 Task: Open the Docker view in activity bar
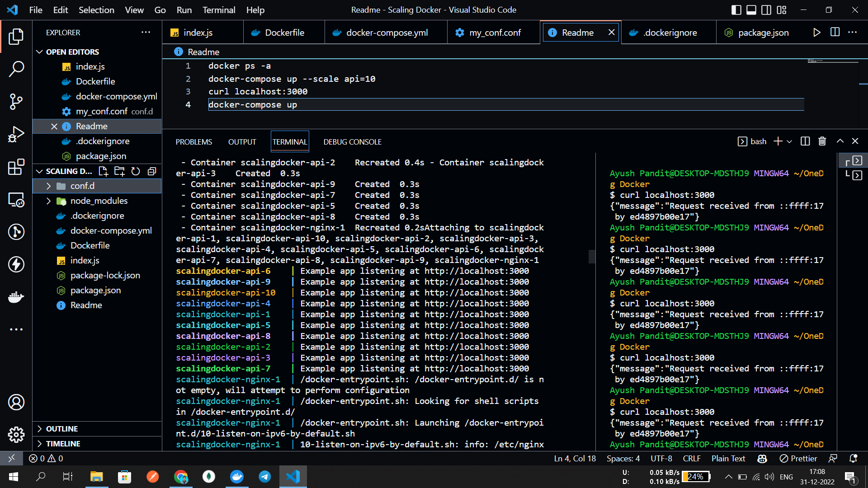16,297
